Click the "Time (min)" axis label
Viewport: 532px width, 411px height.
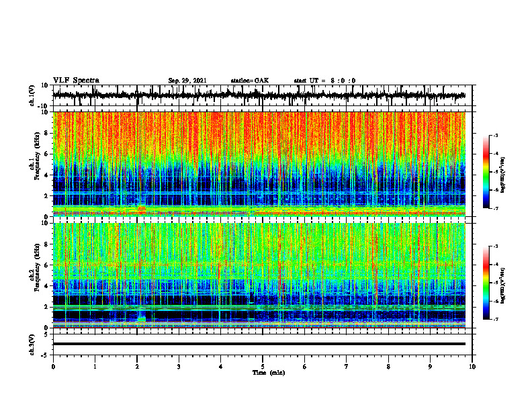coord(269,373)
